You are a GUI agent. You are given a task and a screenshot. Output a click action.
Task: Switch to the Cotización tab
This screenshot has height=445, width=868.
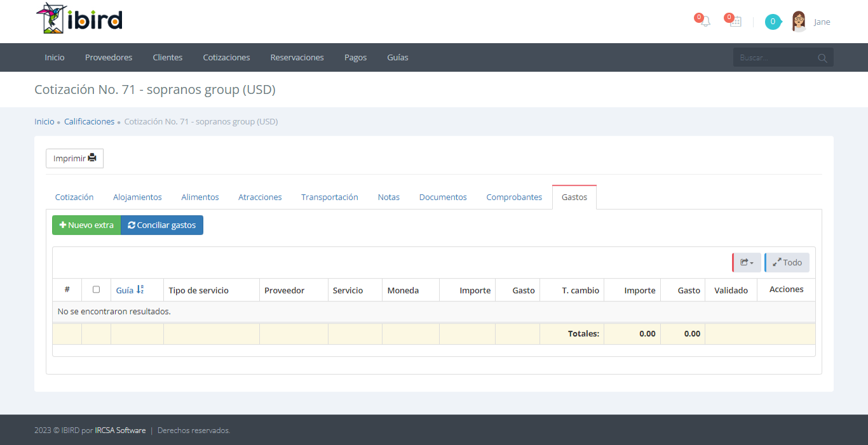click(74, 197)
